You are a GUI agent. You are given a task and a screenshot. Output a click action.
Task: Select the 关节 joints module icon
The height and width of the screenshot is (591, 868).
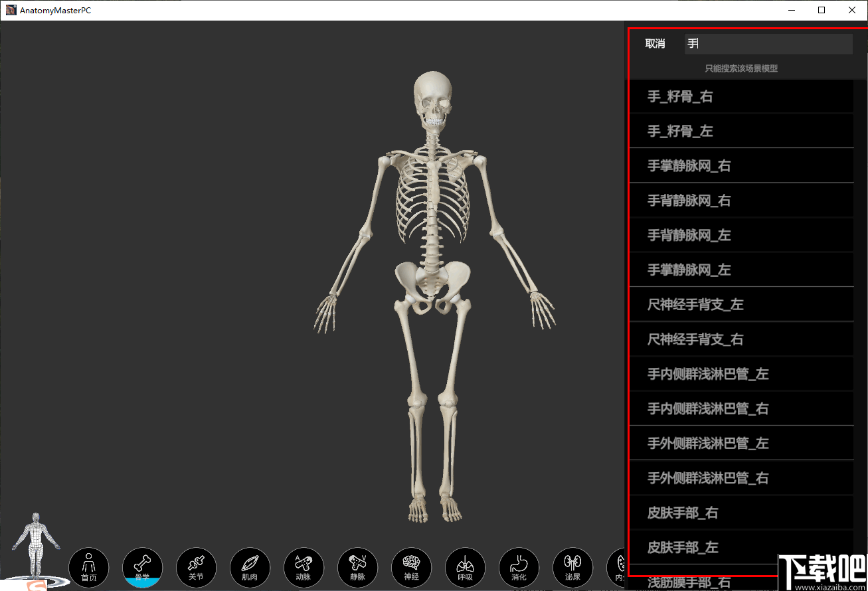pyautogui.click(x=196, y=567)
